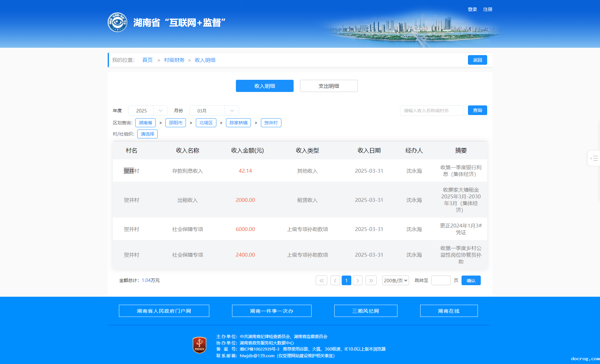Screen dimensions: 600x364
Task: Choose 请选择 for village organization
Action: pos(147,134)
